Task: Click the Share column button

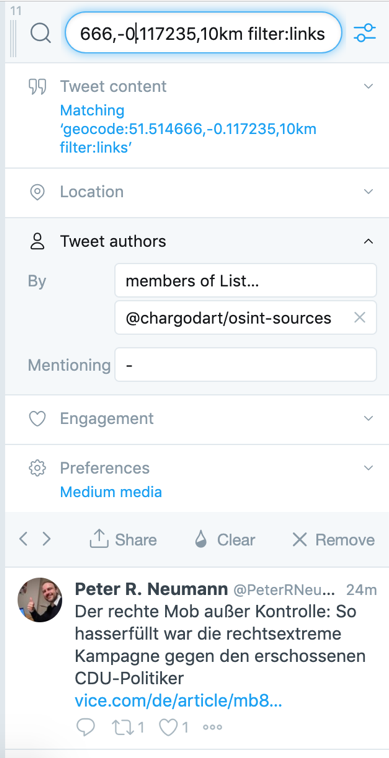Action: tap(123, 539)
